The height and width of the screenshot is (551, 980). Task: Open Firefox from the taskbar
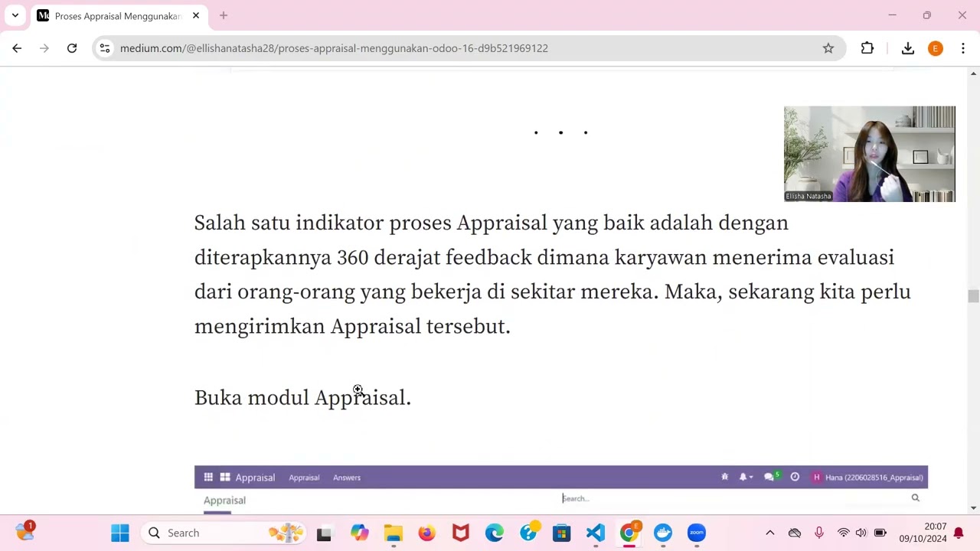(x=426, y=533)
